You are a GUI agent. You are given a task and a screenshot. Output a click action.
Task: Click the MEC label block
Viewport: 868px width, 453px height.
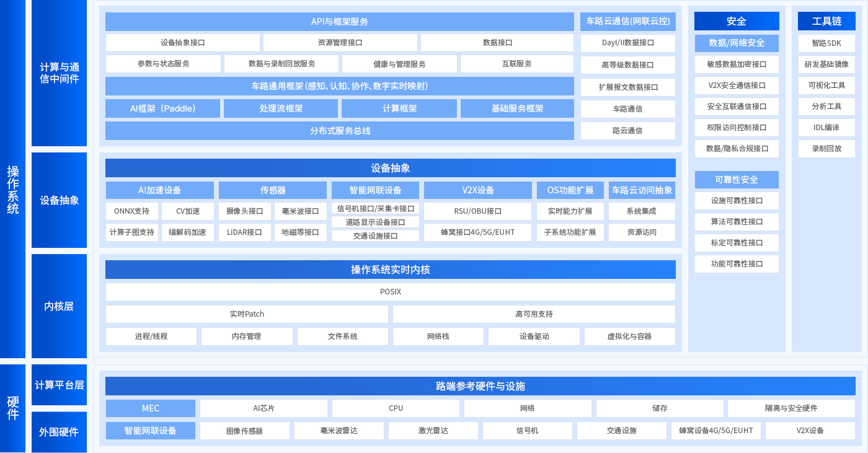coord(151,408)
